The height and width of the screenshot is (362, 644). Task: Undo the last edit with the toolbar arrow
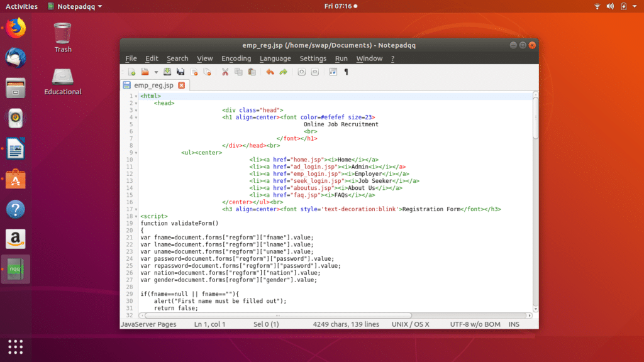(x=269, y=72)
